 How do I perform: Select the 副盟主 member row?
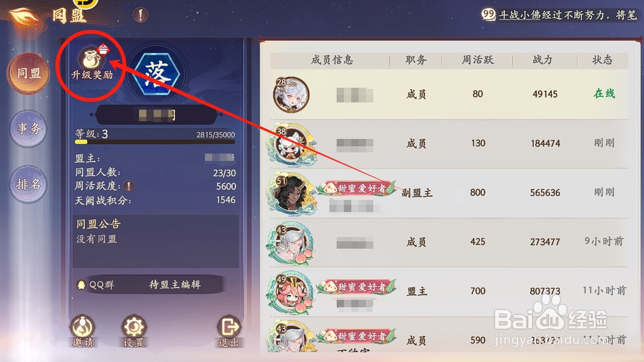tap(449, 193)
